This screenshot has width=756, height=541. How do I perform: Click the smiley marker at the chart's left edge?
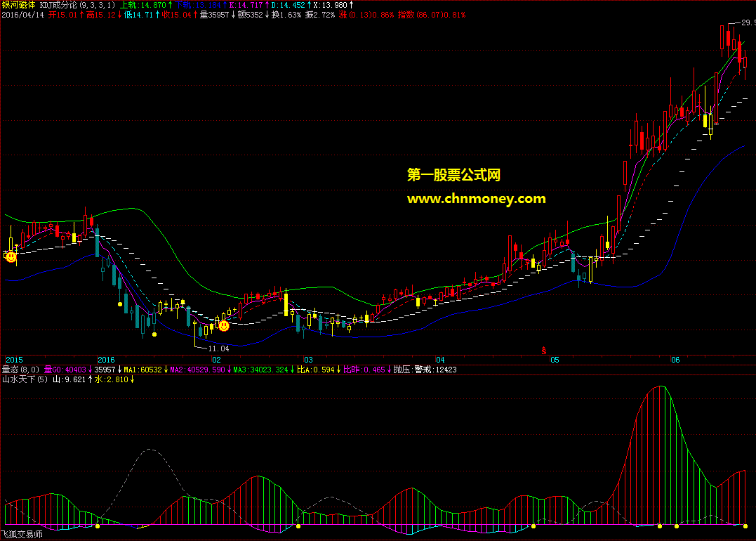tap(11, 257)
